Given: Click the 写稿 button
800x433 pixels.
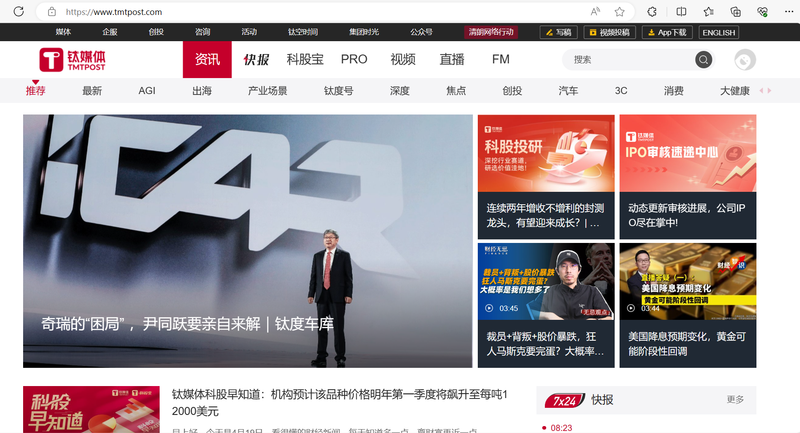Looking at the screenshot, I should point(558,32).
